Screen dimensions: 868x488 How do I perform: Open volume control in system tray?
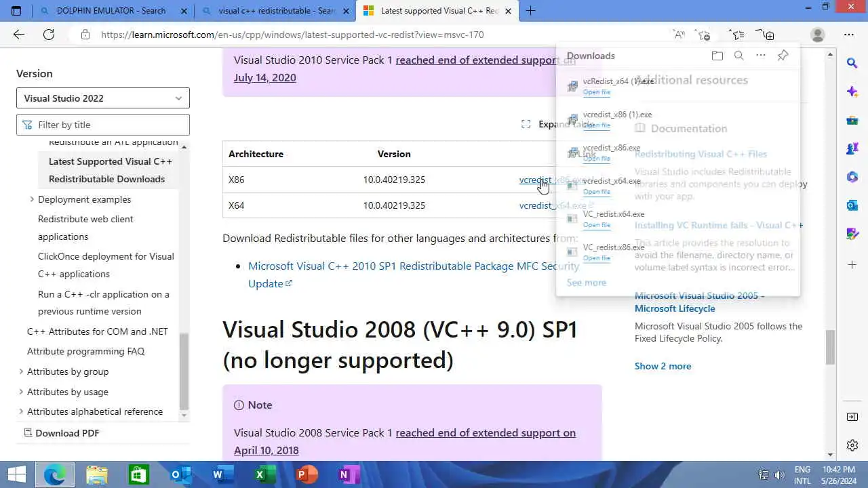point(779,474)
